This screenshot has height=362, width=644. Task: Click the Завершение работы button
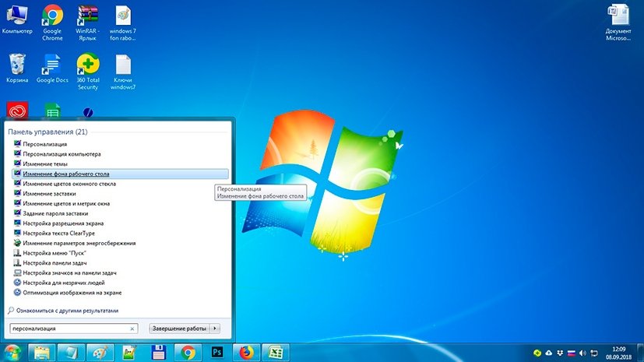179,329
